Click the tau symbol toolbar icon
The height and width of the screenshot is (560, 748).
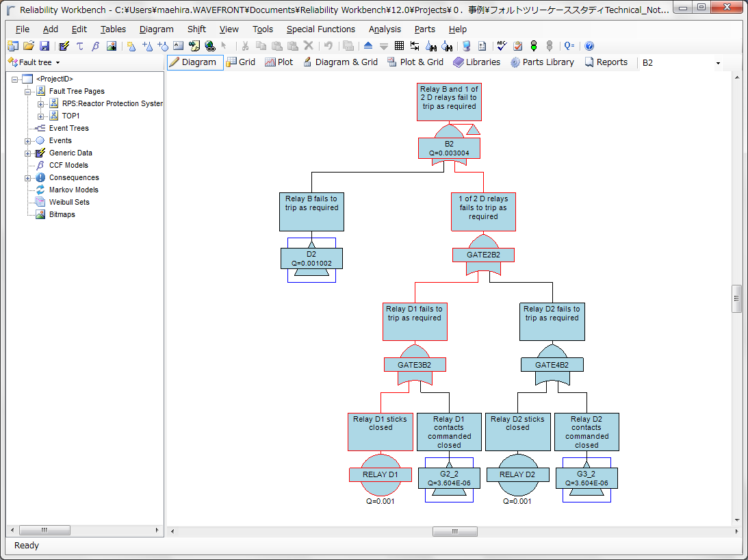coord(79,46)
